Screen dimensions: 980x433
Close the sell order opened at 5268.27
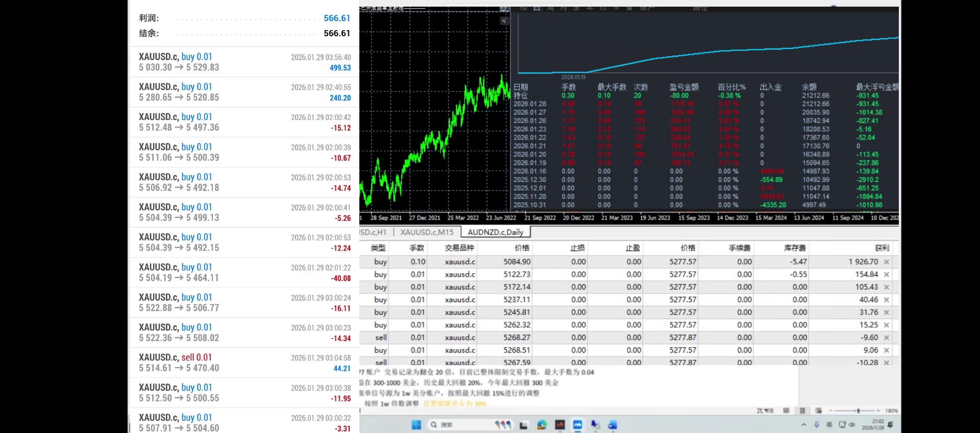[887, 338]
